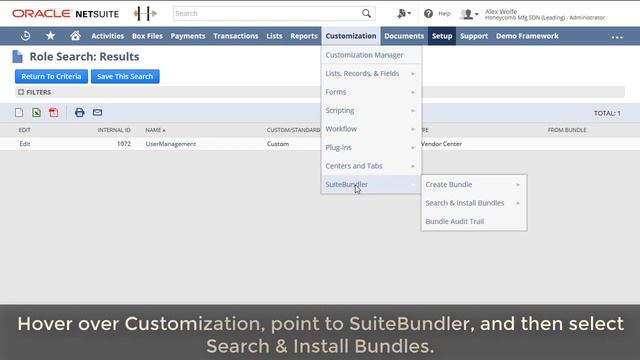
Task: Open the Lists menu
Action: (x=274, y=36)
